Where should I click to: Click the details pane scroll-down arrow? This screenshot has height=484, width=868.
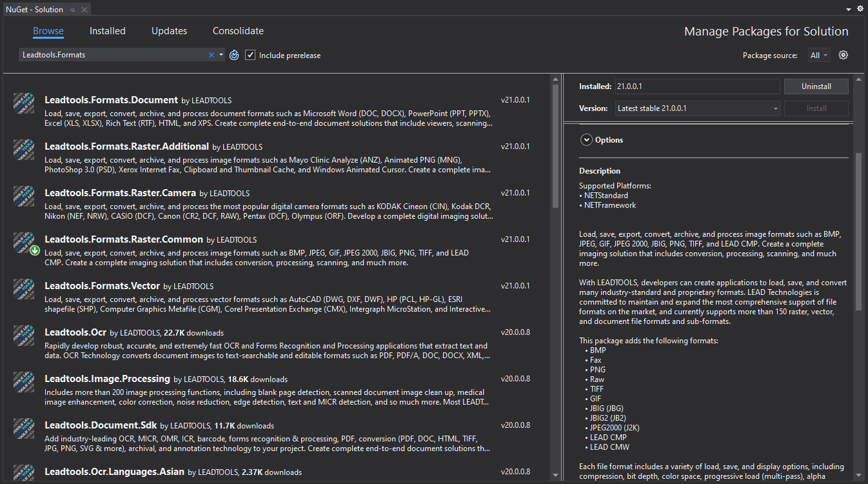858,476
